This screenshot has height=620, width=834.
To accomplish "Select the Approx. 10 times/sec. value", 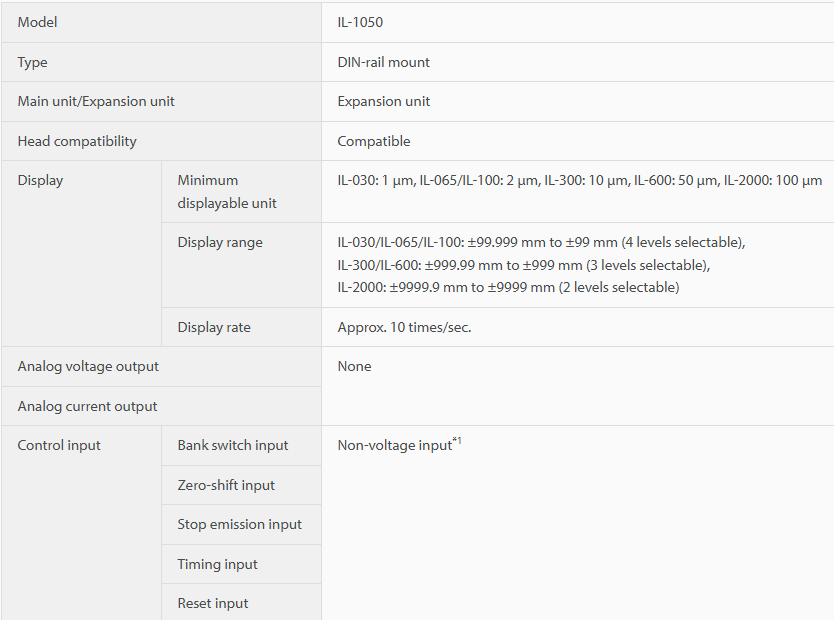I will pos(404,328).
